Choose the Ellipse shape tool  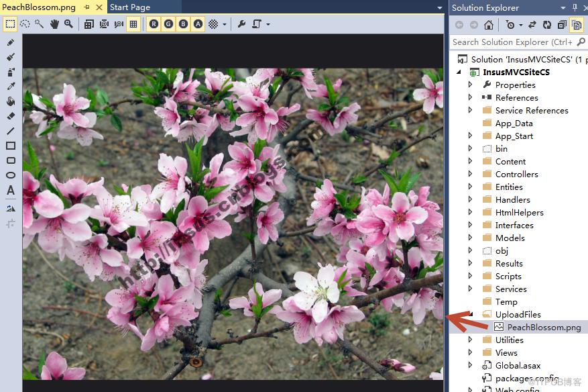11,175
